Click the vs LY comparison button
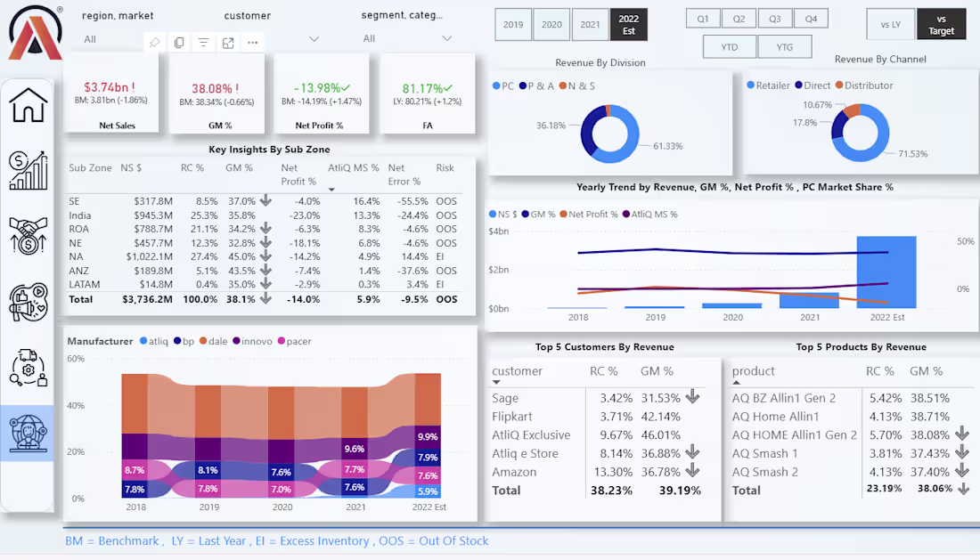980x560 pixels. [x=890, y=24]
